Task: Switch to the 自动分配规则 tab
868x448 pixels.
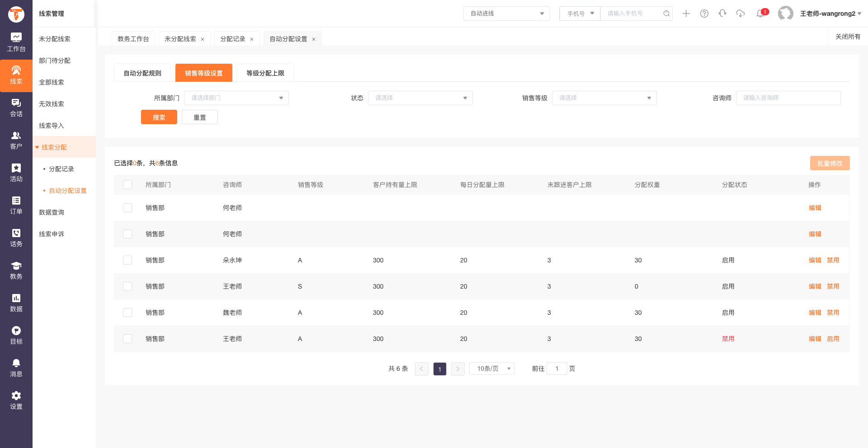Action: 142,73
